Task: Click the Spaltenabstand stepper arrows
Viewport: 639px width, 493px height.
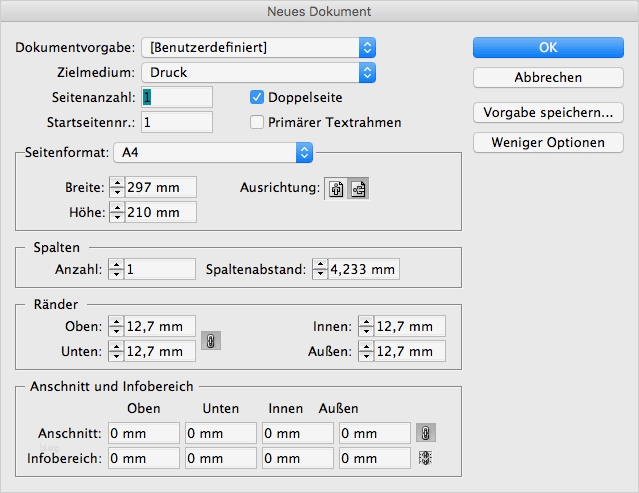Action: tap(320, 269)
